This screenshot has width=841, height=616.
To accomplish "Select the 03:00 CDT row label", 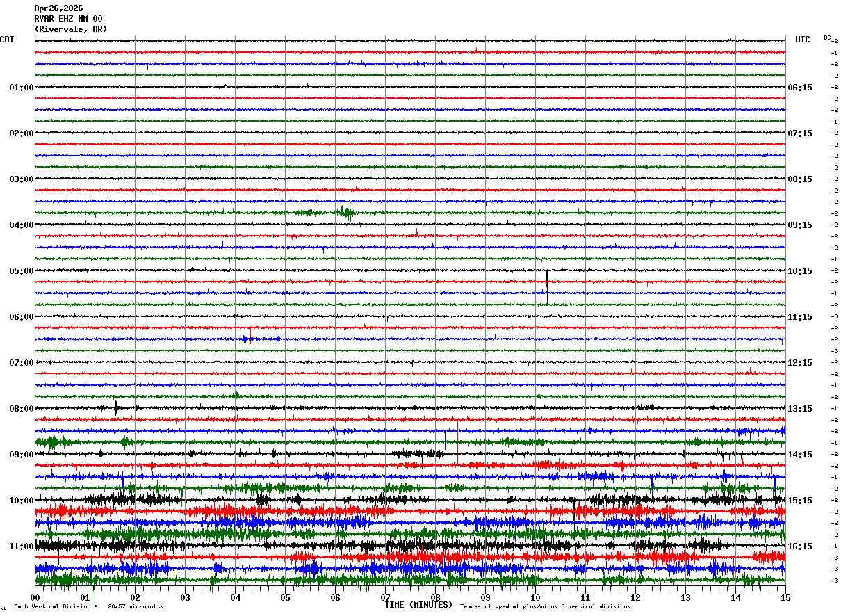I will 21,179.
